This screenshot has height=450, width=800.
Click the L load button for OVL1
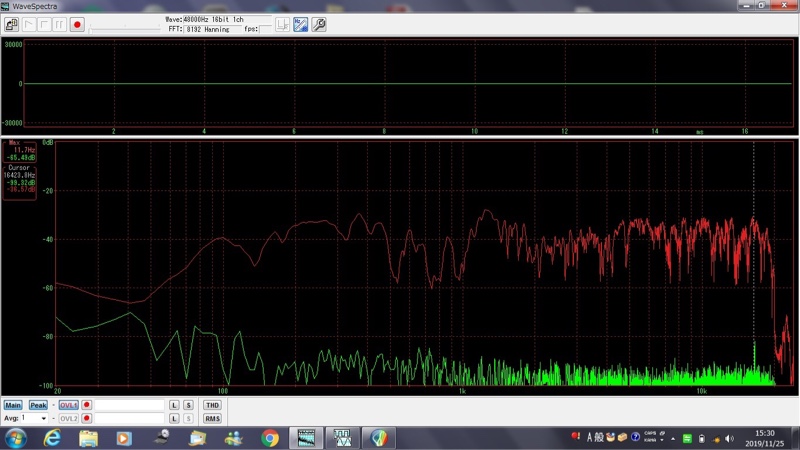click(x=174, y=405)
